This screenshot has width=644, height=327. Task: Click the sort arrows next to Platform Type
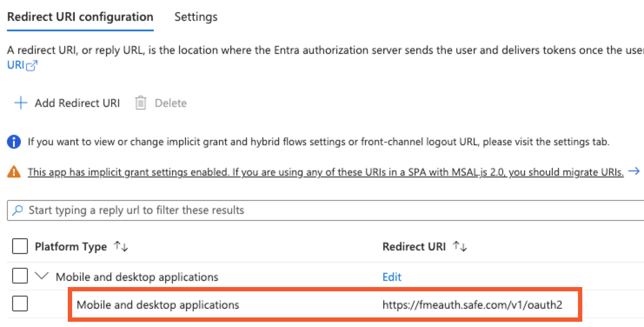121,247
